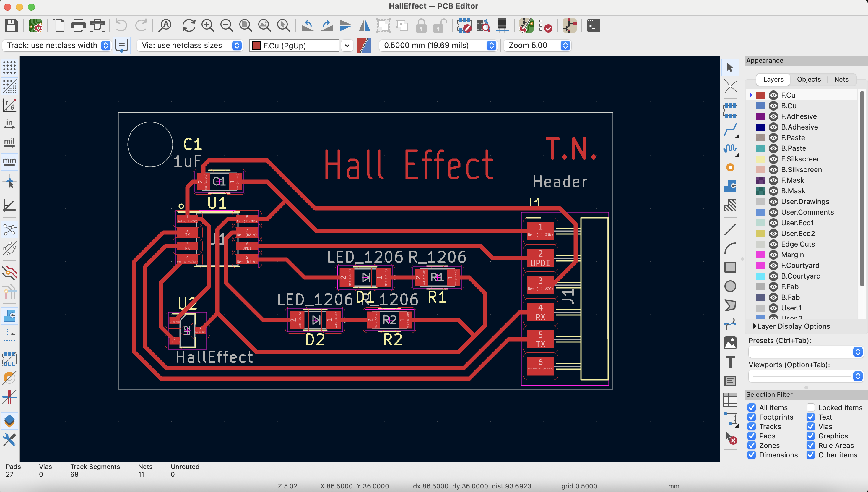This screenshot has height=492, width=868.
Task: Choose the Draw Circle tool
Action: pos(730,286)
